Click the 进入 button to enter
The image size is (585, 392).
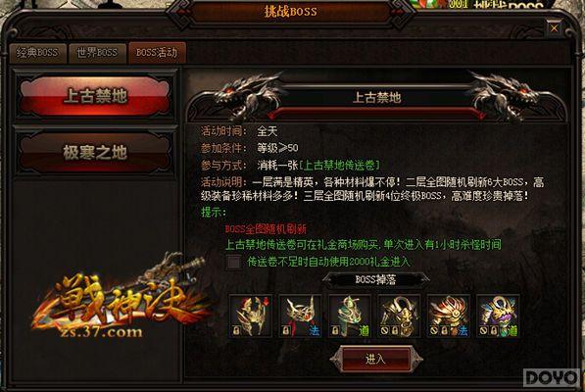(375, 359)
